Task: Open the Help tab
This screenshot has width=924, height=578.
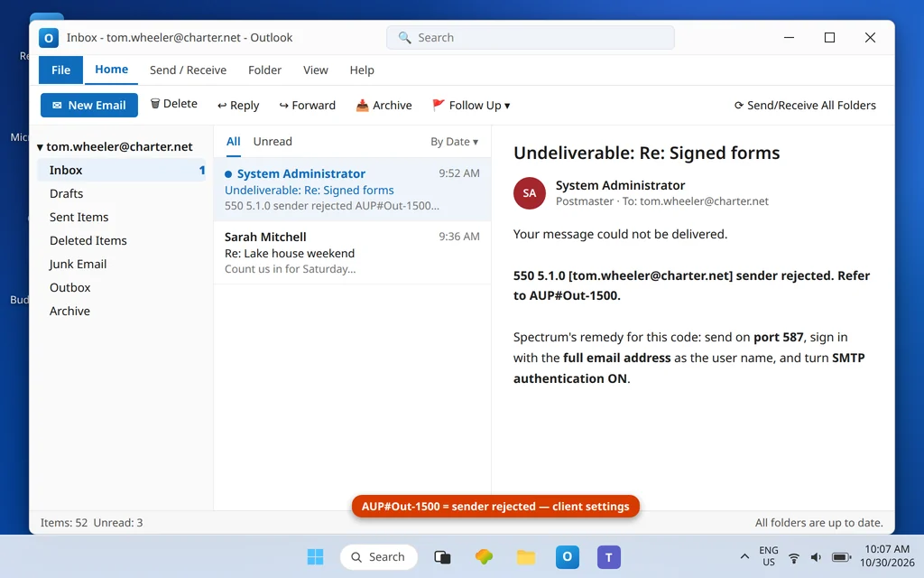Action: (362, 70)
